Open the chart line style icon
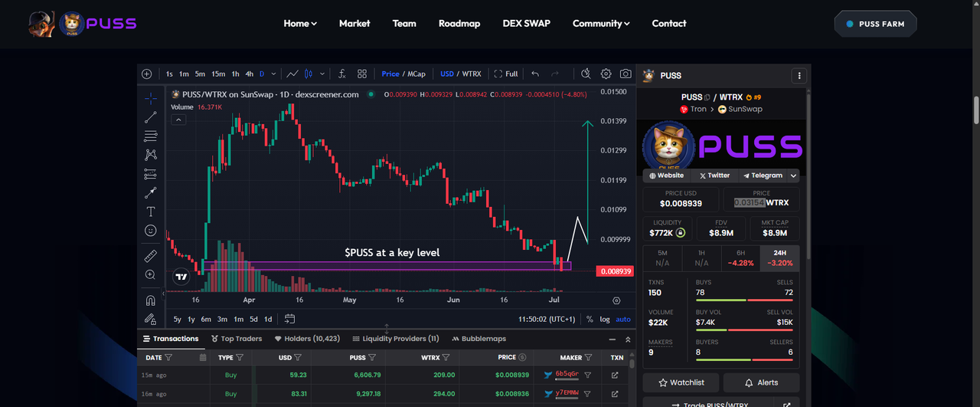This screenshot has width=980, height=407. click(x=292, y=74)
